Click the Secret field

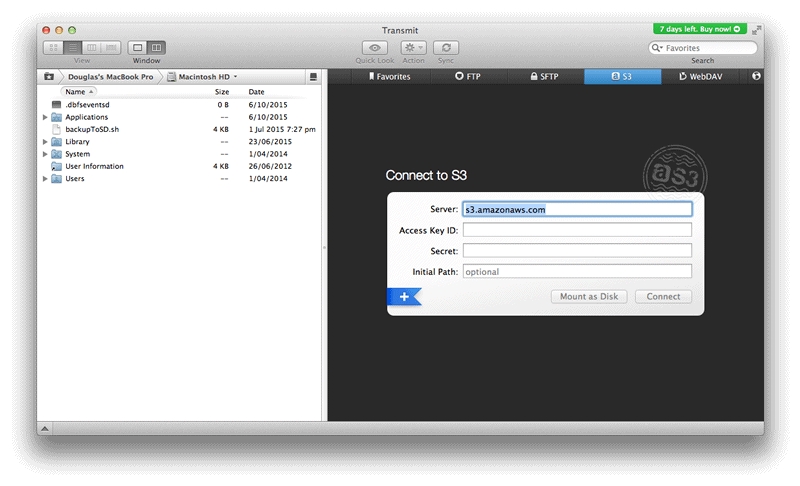(x=577, y=251)
